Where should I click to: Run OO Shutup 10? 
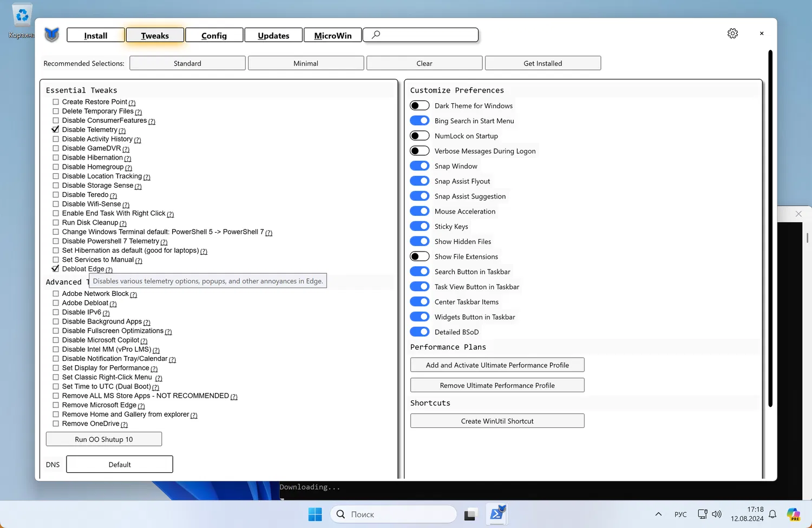click(104, 439)
